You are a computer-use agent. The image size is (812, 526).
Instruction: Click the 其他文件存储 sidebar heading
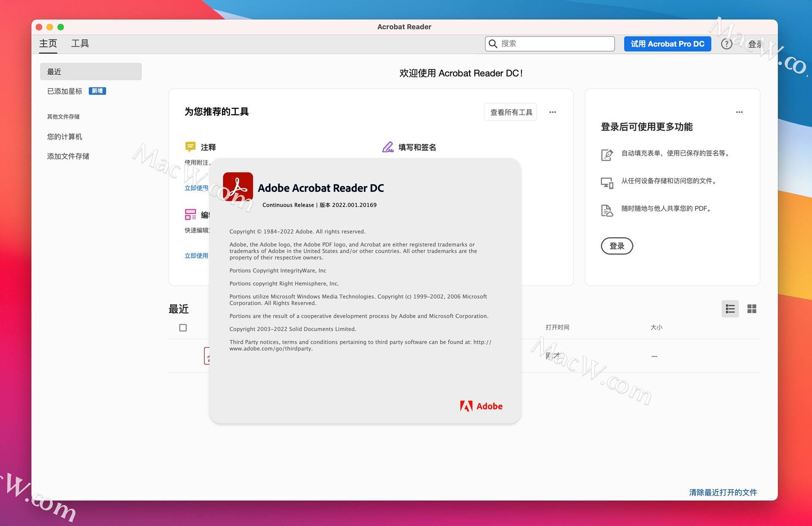click(x=63, y=117)
